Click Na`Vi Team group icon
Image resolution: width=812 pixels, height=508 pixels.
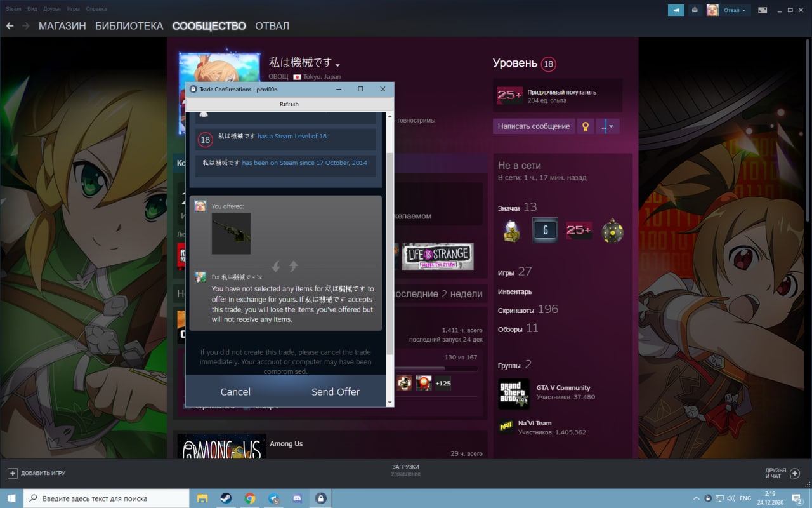pyautogui.click(x=506, y=427)
